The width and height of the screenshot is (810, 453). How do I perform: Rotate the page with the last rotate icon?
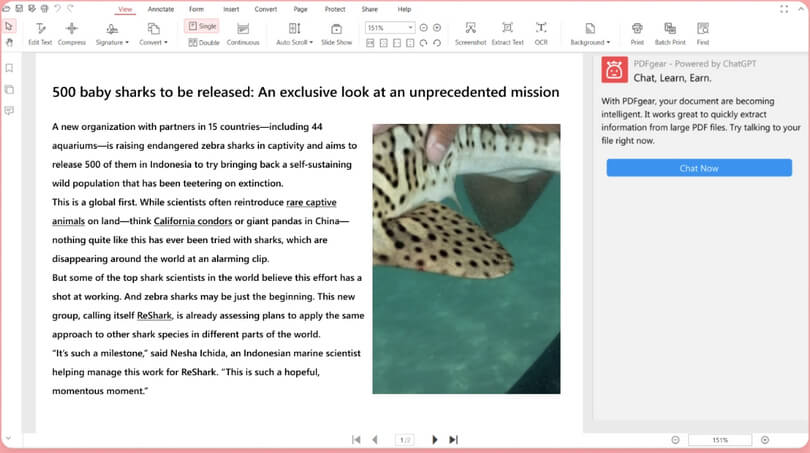[437, 43]
